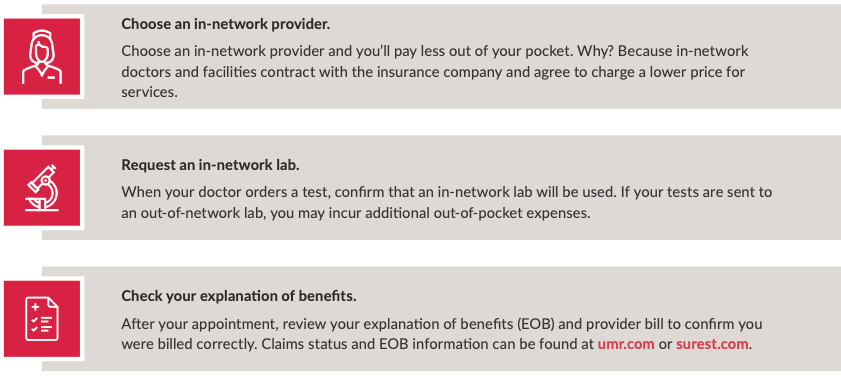Viewport: 841px width, 376px height.
Task: Open the umr.com link
Action: click(626, 344)
